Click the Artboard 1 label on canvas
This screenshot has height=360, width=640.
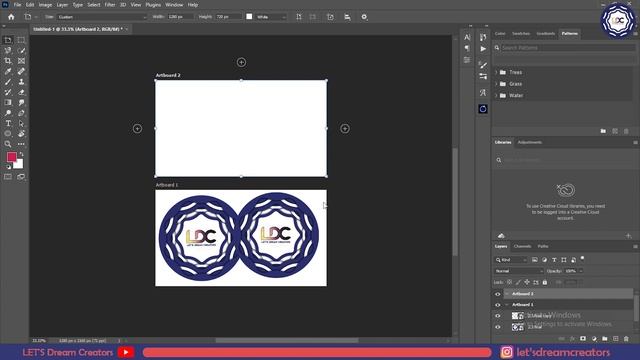tap(167, 185)
